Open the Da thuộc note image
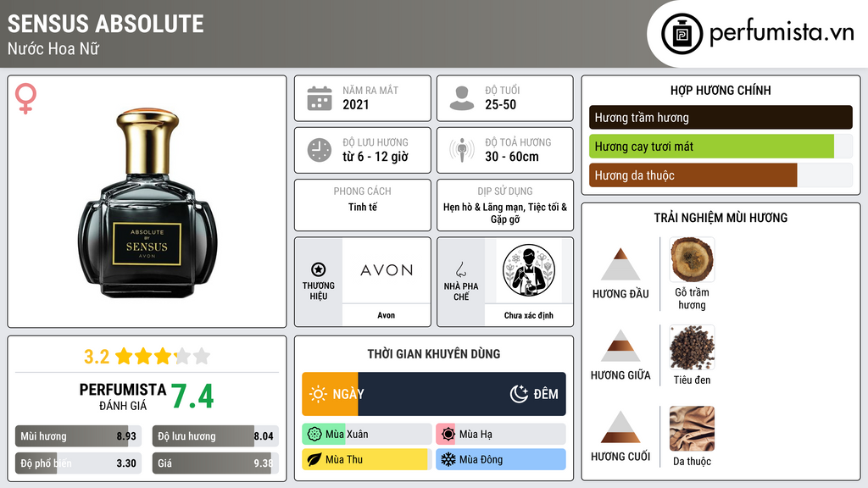This screenshot has height=488, width=868. point(692,429)
